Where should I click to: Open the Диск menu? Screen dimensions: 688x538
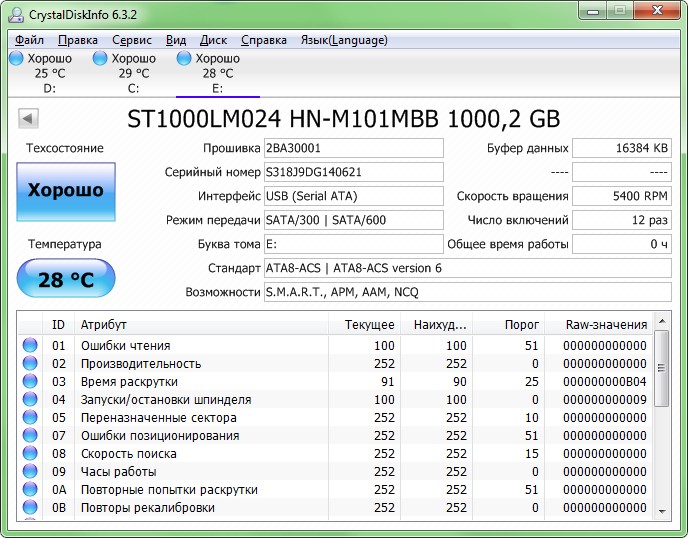tap(213, 40)
